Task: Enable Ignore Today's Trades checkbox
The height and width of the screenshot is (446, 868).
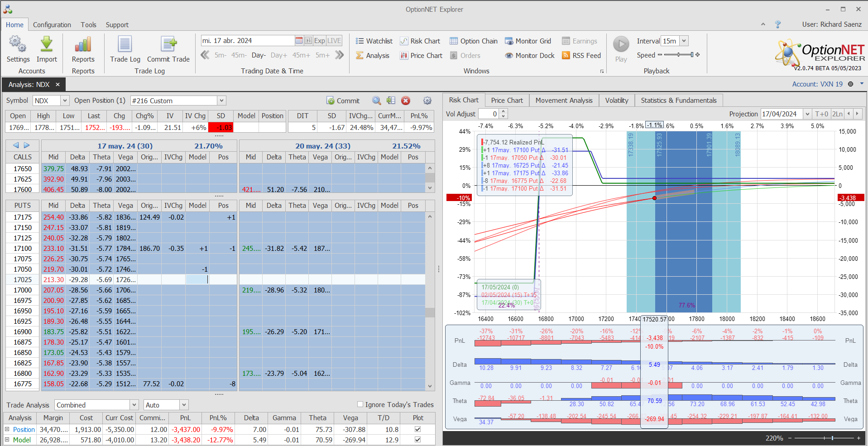Action: (360, 404)
